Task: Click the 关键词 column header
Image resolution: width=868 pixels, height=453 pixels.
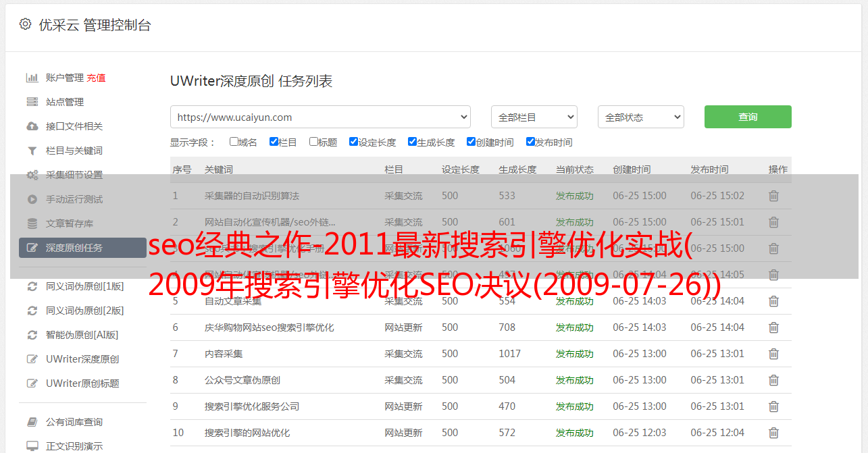Action: click(x=219, y=169)
